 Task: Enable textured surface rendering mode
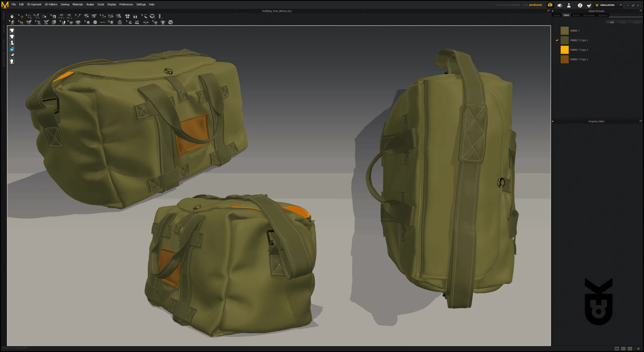point(12,49)
